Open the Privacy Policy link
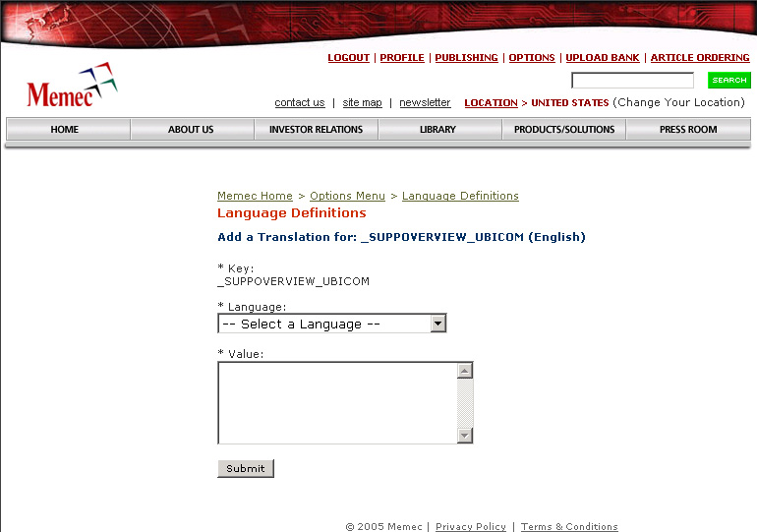This screenshot has height=532, width=757. tap(471, 527)
